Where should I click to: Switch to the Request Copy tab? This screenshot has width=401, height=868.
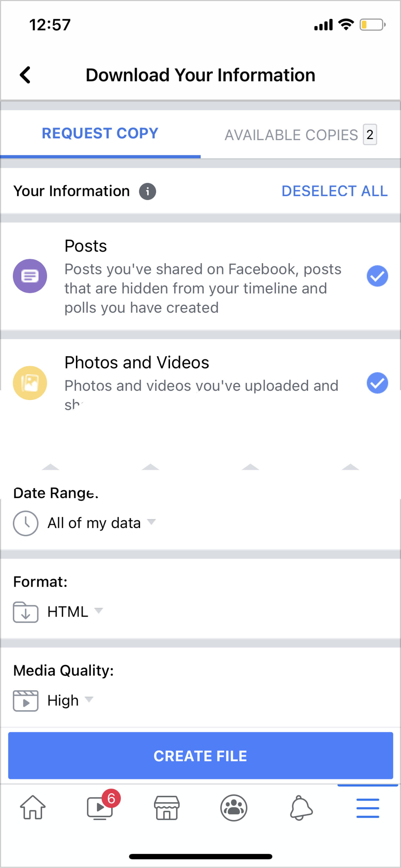[x=100, y=133]
